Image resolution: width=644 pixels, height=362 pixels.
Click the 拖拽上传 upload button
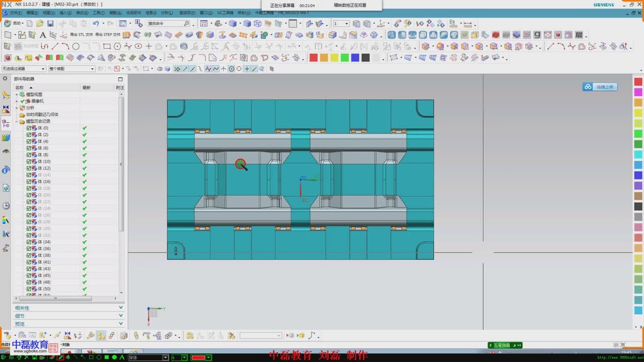[600, 87]
